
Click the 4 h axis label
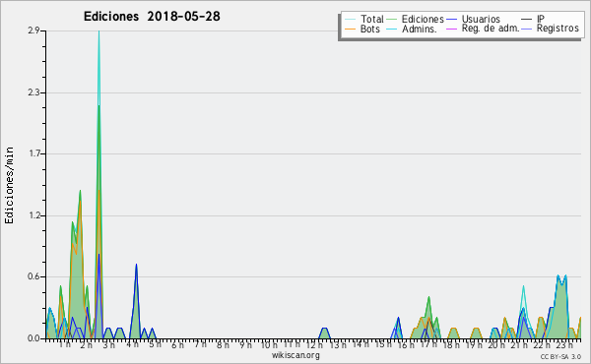pos(133,344)
